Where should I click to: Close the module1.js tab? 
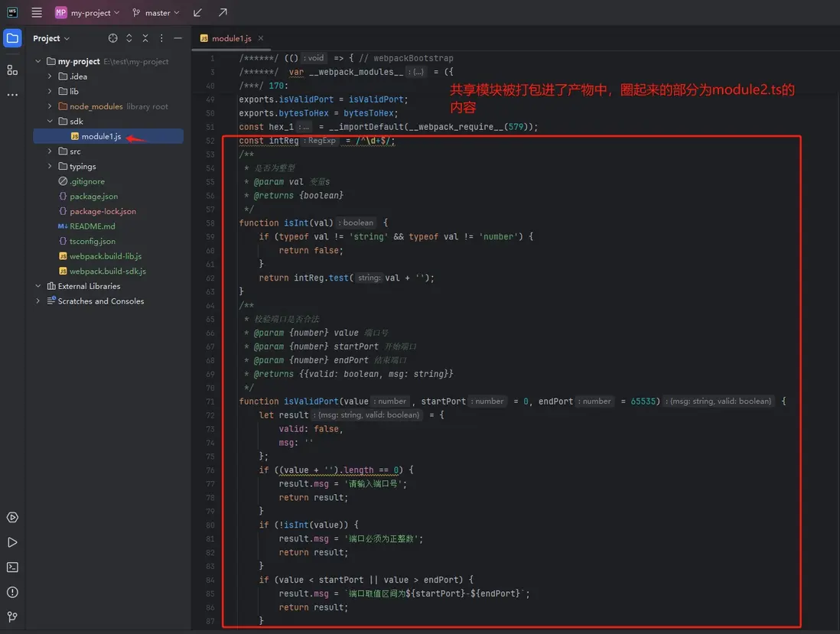[261, 38]
